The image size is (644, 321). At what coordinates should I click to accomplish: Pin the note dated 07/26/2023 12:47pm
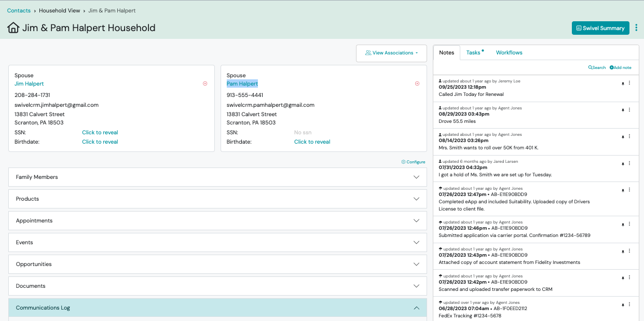click(623, 191)
